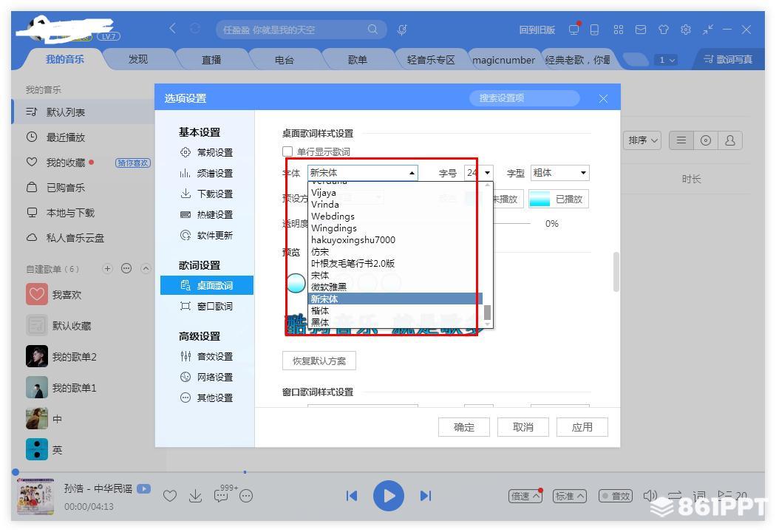The height and width of the screenshot is (532, 776).
Task: Open playlist more options icon
Action: [126, 269]
